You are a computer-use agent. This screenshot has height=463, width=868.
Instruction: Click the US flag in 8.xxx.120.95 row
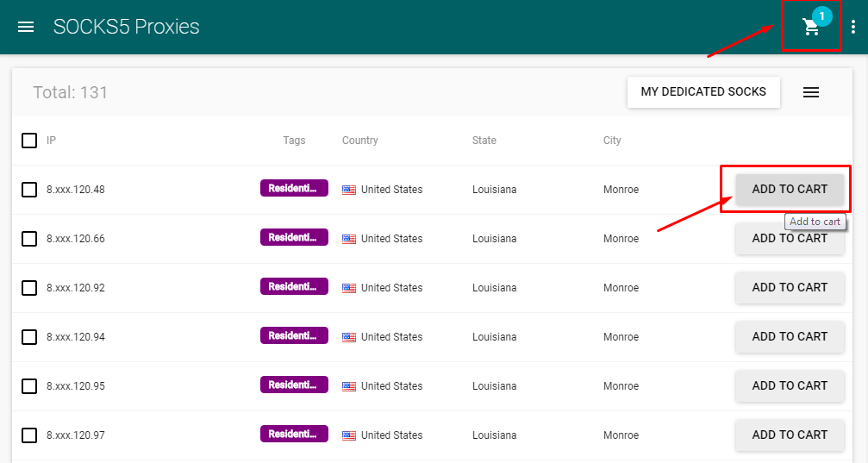click(349, 386)
